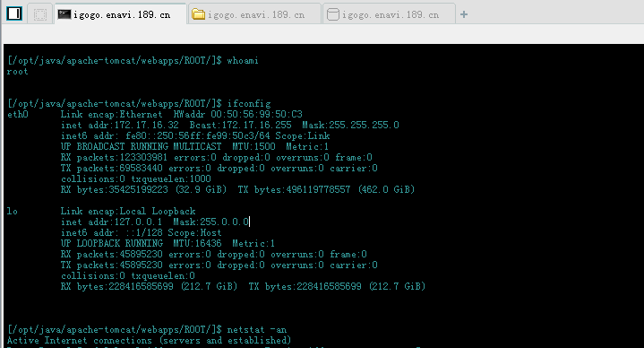This screenshot has height=348, width=644.
Task: Click TX packets:69583440 line
Action: [x=219, y=168]
